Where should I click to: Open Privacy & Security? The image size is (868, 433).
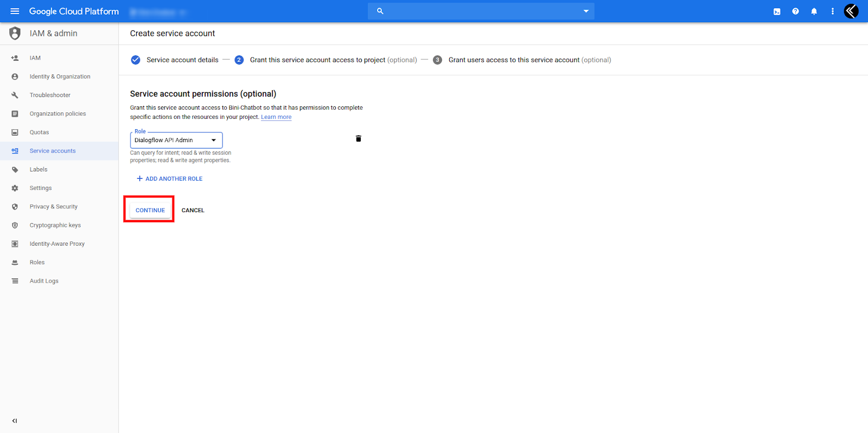click(x=54, y=207)
